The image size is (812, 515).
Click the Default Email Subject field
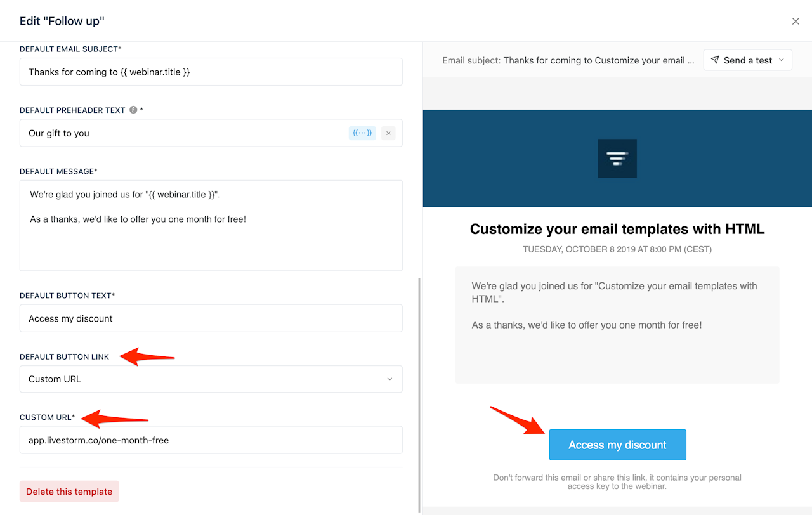(x=211, y=72)
